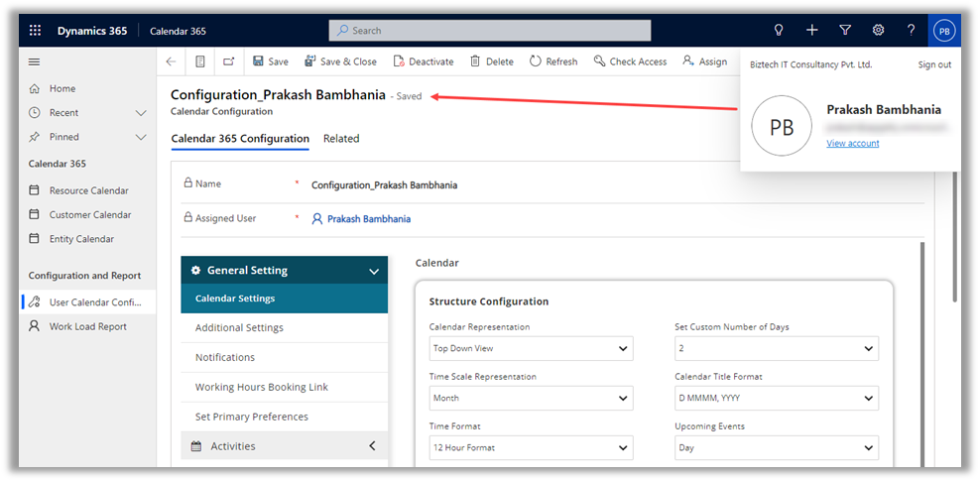Open the Upcoming Events dropdown
Screen dimensions: 980x481
(x=776, y=447)
